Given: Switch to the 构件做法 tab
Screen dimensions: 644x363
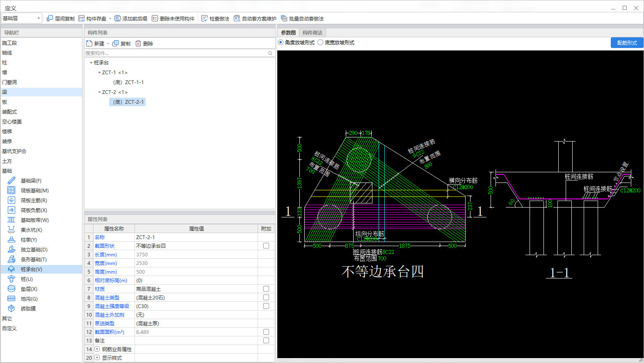Looking at the screenshot, I should pyautogui.click(x=313, y=32).
